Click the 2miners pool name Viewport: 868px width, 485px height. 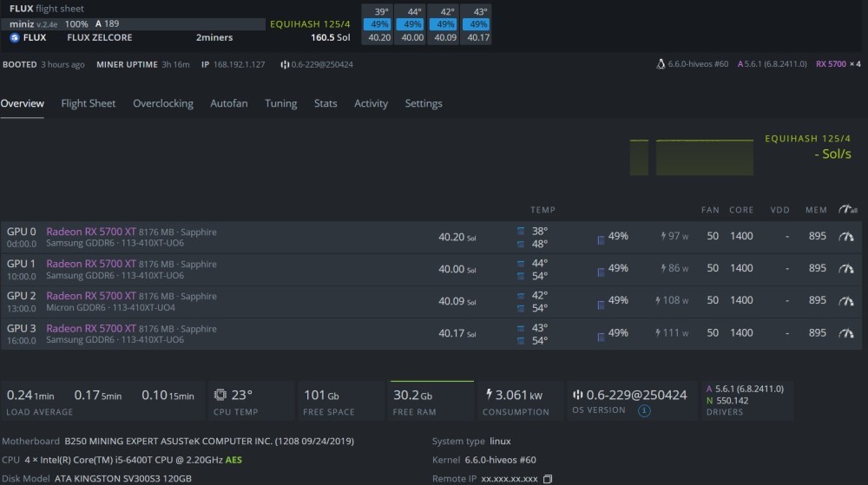(214, 37)
